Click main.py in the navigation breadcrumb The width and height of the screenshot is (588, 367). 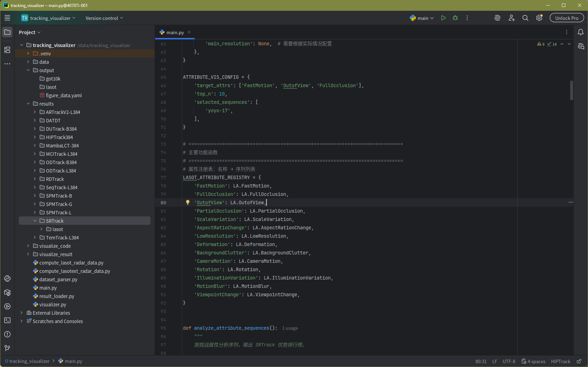tap(70, 361)
